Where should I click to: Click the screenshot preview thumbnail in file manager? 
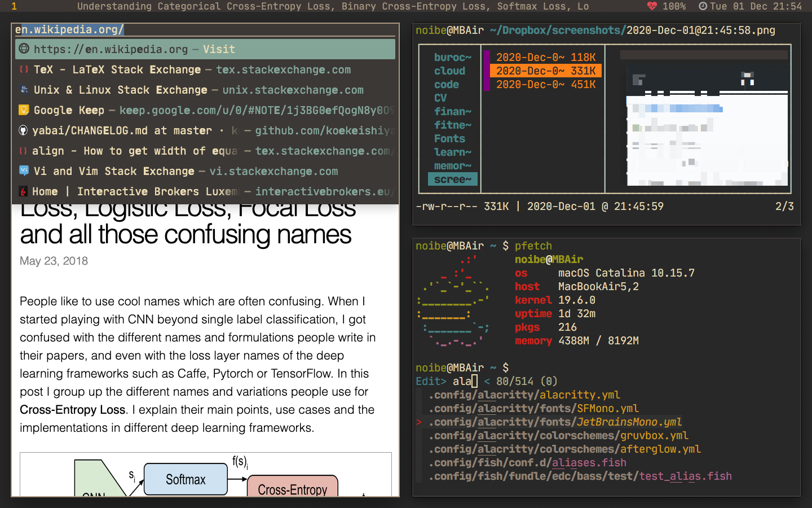704,119
